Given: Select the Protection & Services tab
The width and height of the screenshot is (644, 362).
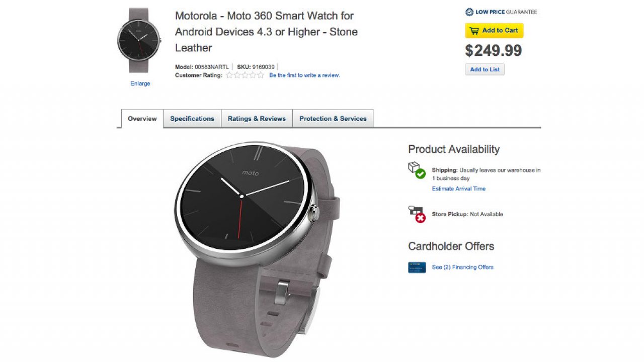Looking at the screenshot, I should (x=333, y=119).
